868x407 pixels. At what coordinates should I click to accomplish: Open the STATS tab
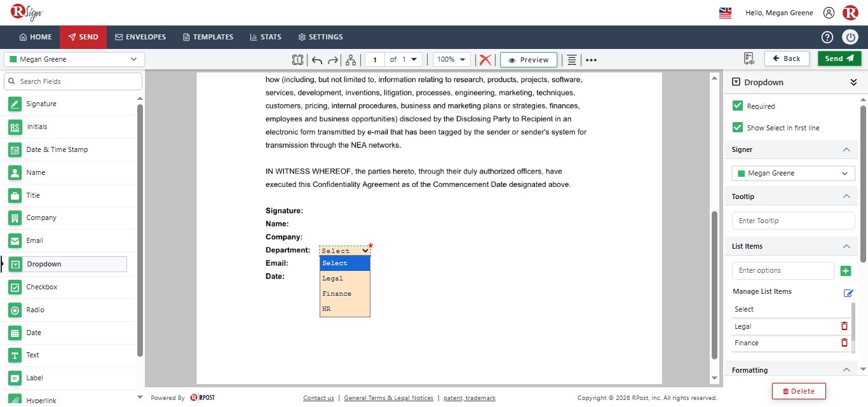[266, 37]
